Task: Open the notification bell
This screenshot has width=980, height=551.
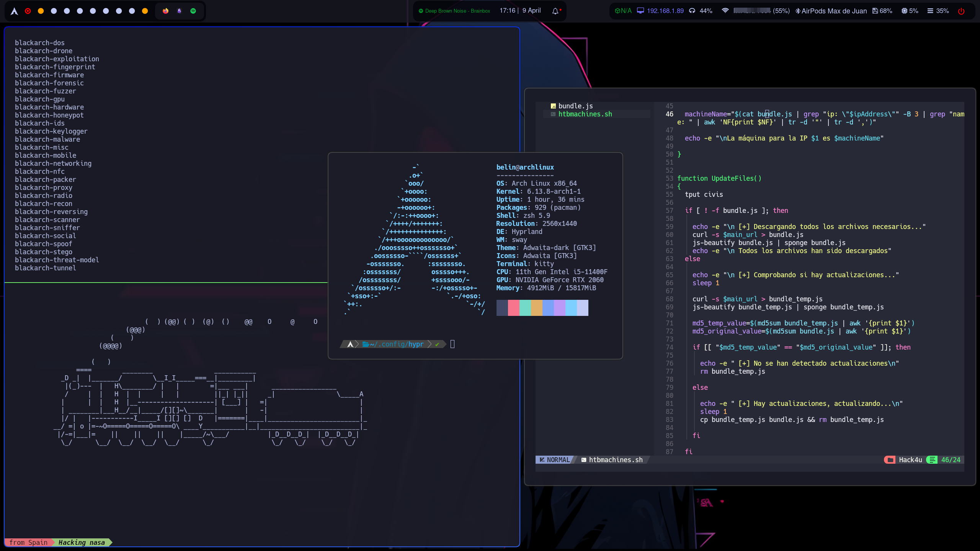Action: click(x=555, y=11)
